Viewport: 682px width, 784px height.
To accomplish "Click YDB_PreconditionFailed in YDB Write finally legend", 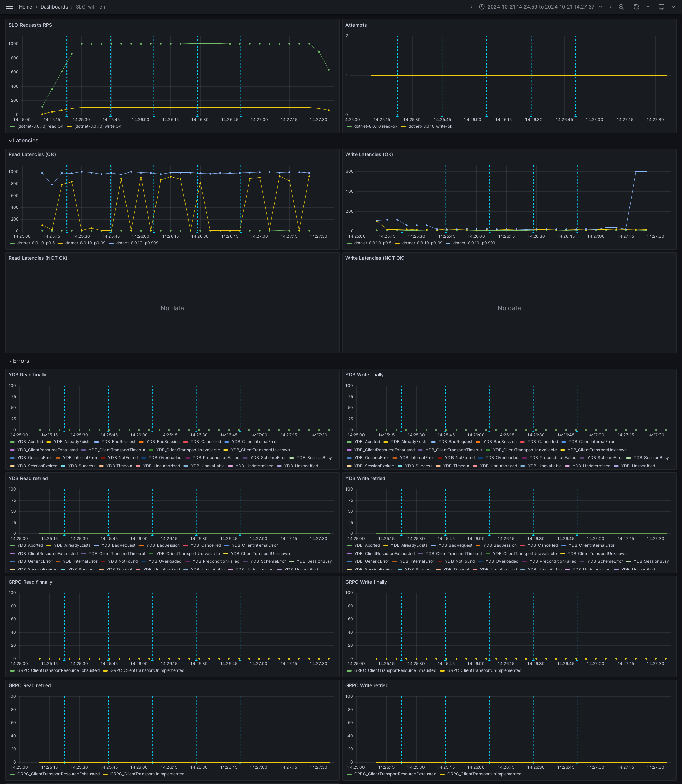I will point(553,458).
